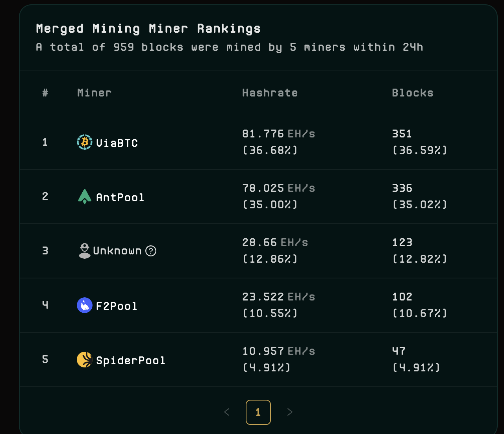Select the ViaBTC ranking row
Screen dimensions: 504x434
pos(258,142)
